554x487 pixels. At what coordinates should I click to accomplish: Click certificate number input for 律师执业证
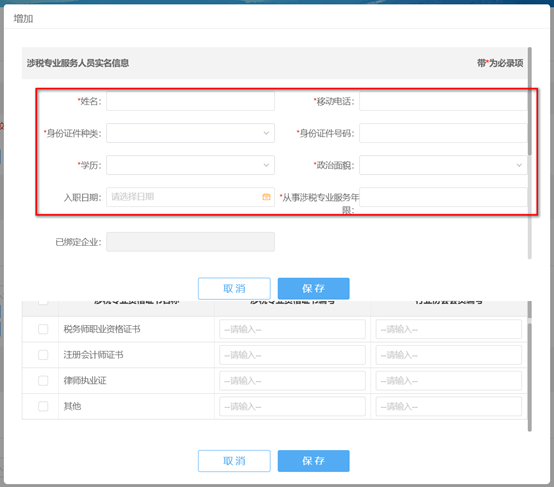[x=292, y=381]
